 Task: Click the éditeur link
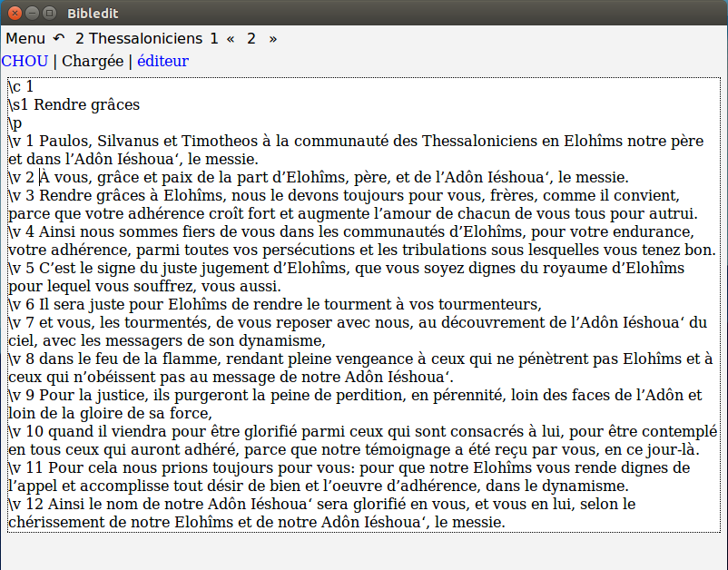coord(163,61)
